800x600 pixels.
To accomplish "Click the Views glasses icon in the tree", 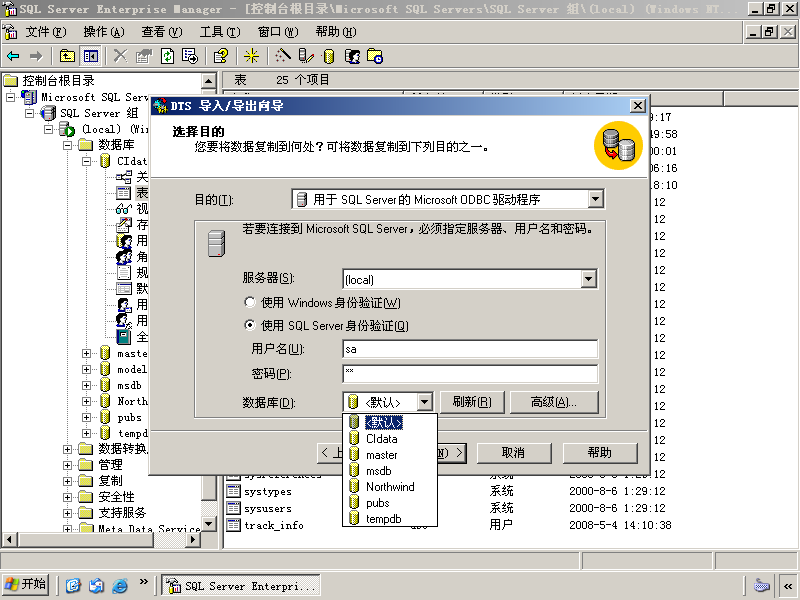I will click(x=124, y=209).
